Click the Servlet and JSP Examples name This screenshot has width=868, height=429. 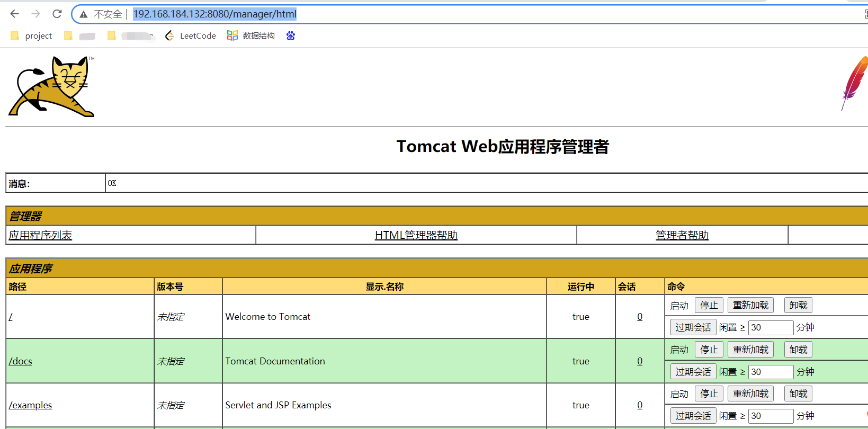tap(279, 405)
